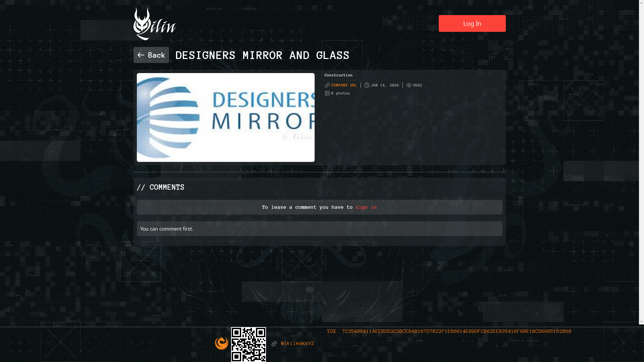This screenshot has height=362, width=644.
Task: Follow the sign in link
Action: coord(366,207)
